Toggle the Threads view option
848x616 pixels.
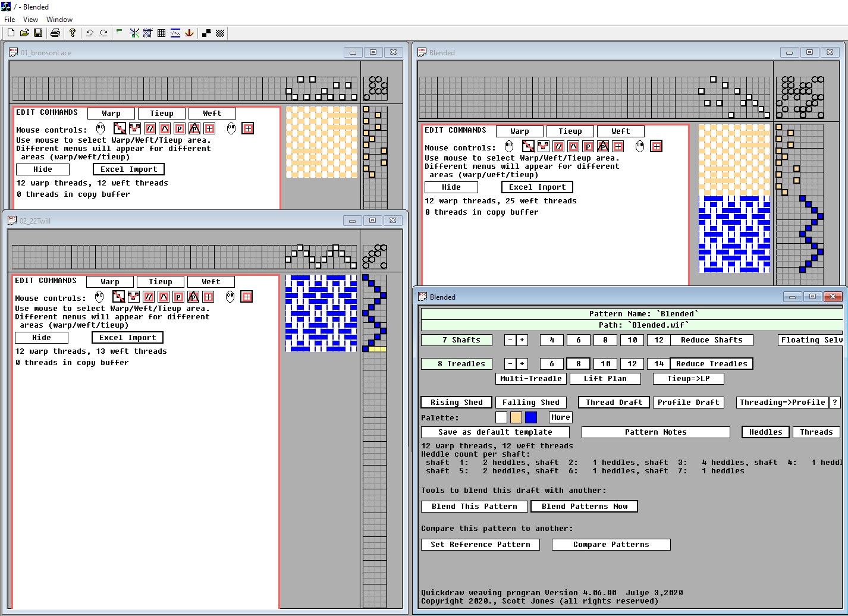[816, 432]
